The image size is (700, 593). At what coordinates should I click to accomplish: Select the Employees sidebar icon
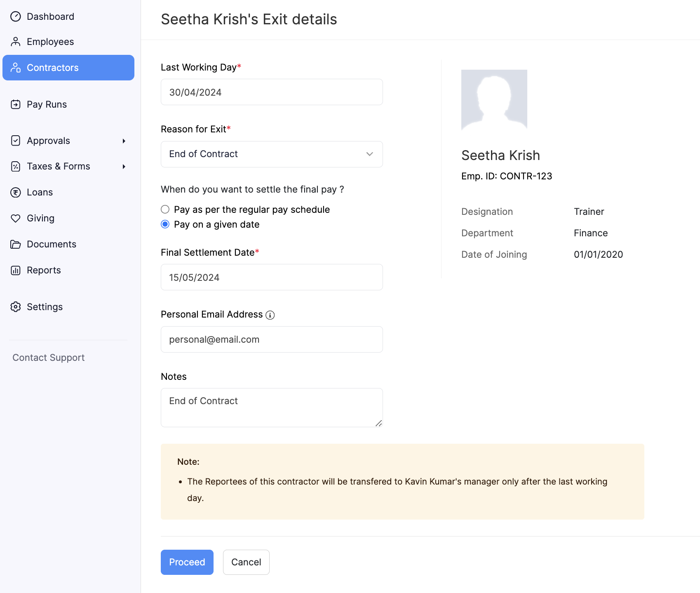(x=16, y=41)
